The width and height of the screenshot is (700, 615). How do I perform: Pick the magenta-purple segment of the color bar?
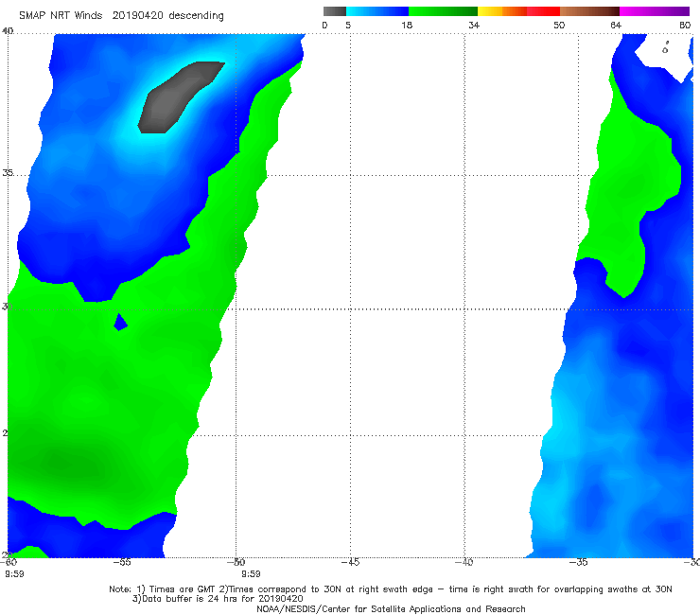point(655,11)
